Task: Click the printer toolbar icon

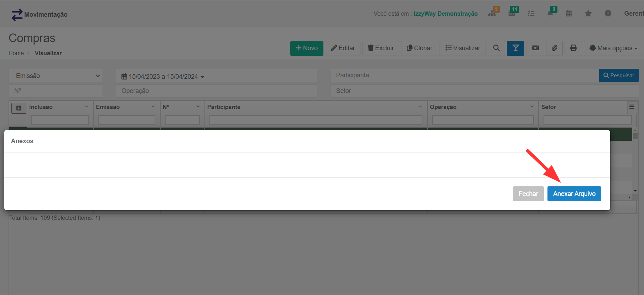Action: tap(573, 48)
